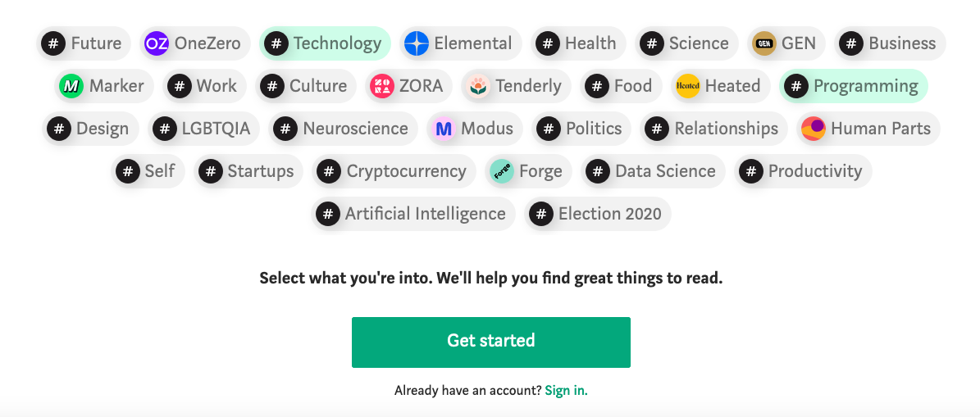Click the yellow Heated logo icon
980x417 pixels.
(x=687, y=86)
